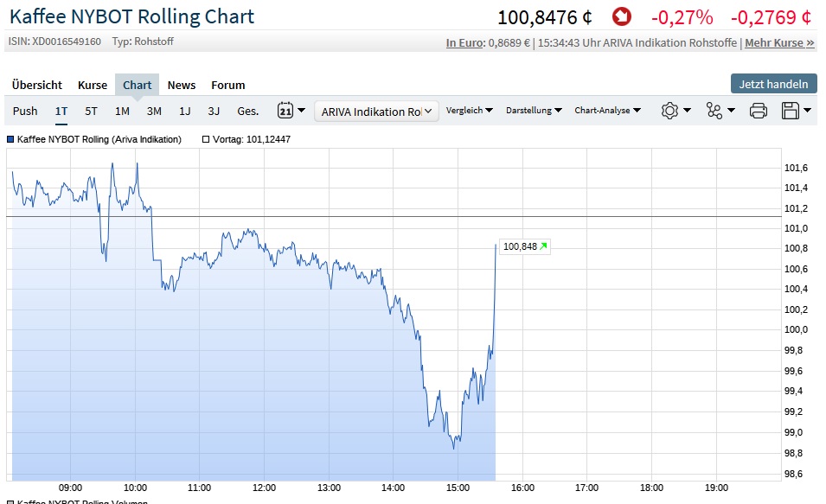
Task: Open the Übersicht tab
Action: click(37, 85)
